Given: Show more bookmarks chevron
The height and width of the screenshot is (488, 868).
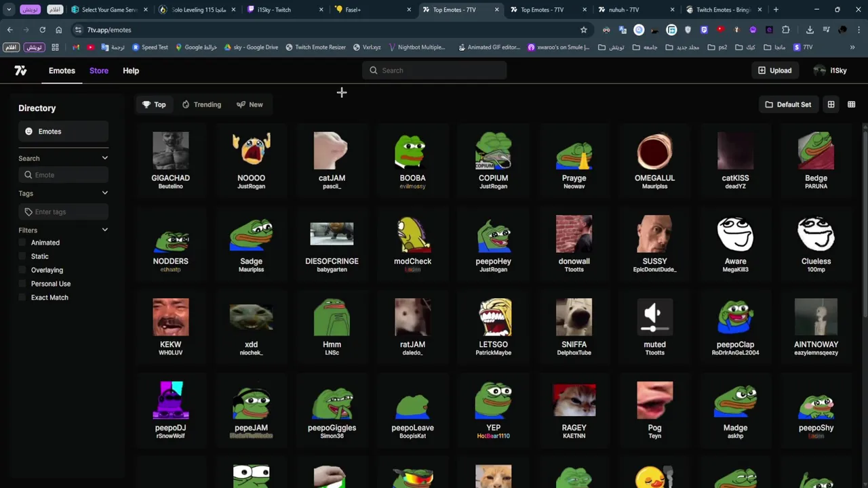Looking at the screenshot, I should [852, 47].
